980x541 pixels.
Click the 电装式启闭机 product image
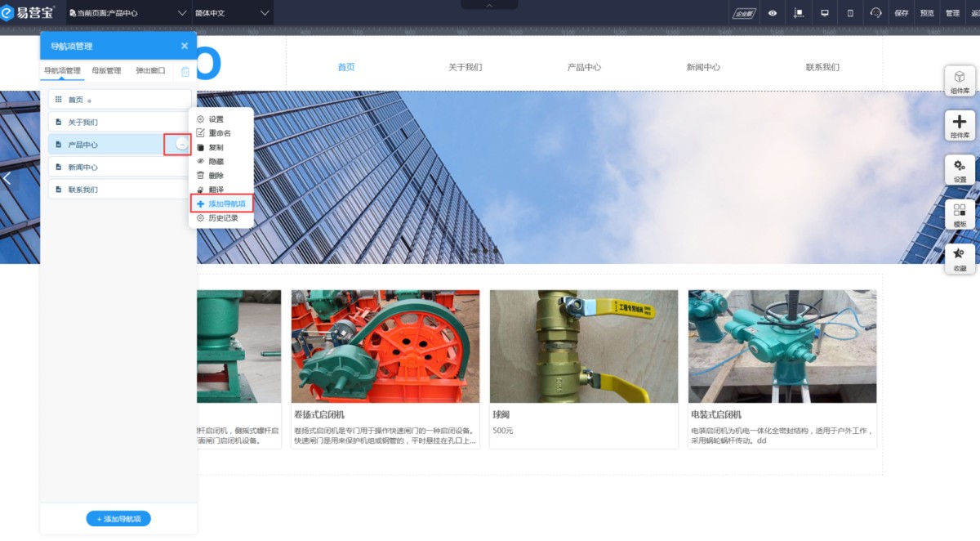coord(782,347)
